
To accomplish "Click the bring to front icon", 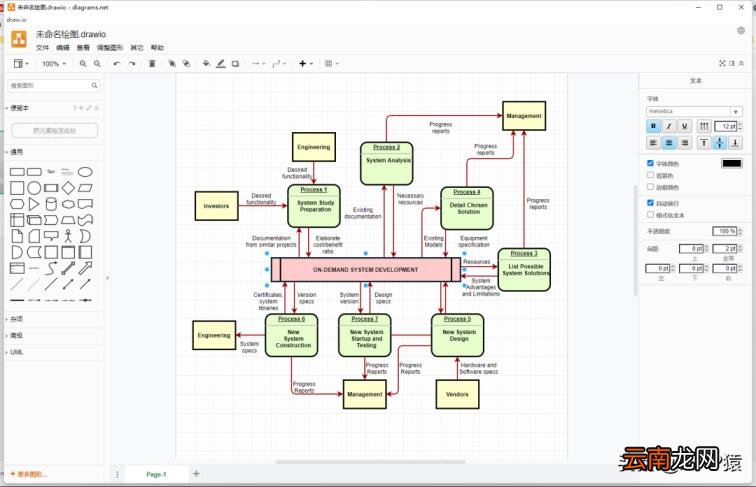I will (x=172, y=64).
